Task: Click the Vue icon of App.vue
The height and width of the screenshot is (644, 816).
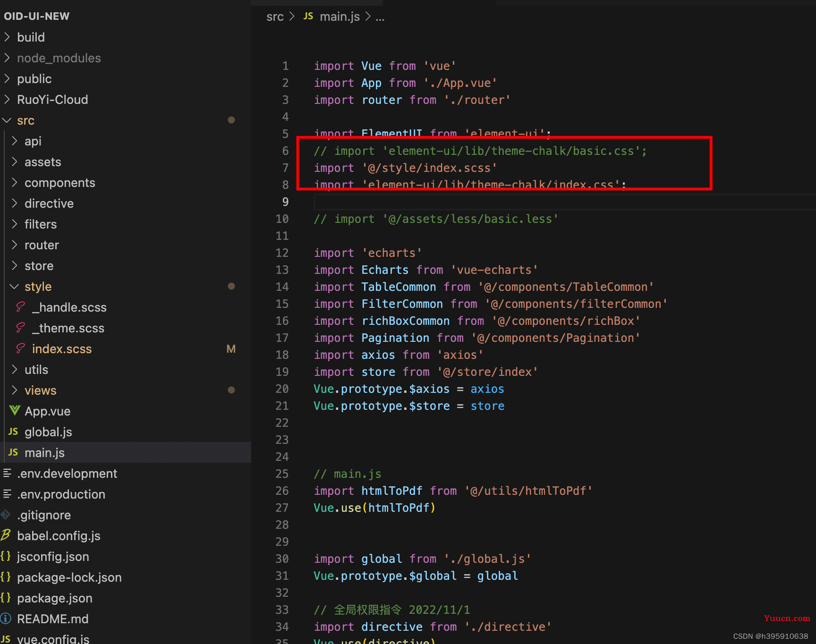Action: [x=15, y=410]
